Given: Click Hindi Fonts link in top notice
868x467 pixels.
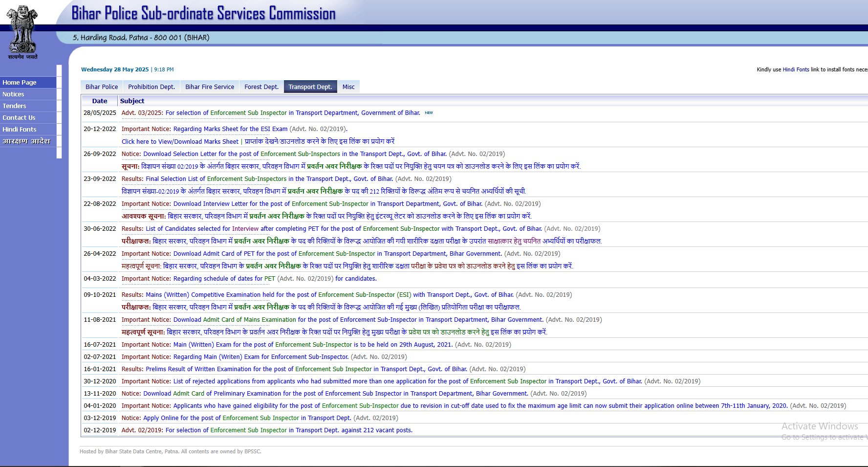Looking at the screenshot, I should pos(796,69).
